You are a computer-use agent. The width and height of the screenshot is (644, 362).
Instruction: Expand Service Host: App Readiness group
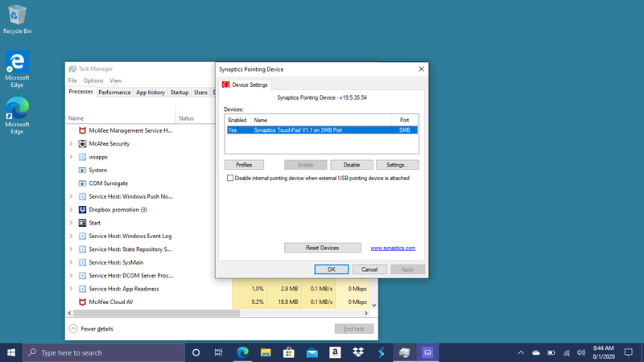click(71, 289)
